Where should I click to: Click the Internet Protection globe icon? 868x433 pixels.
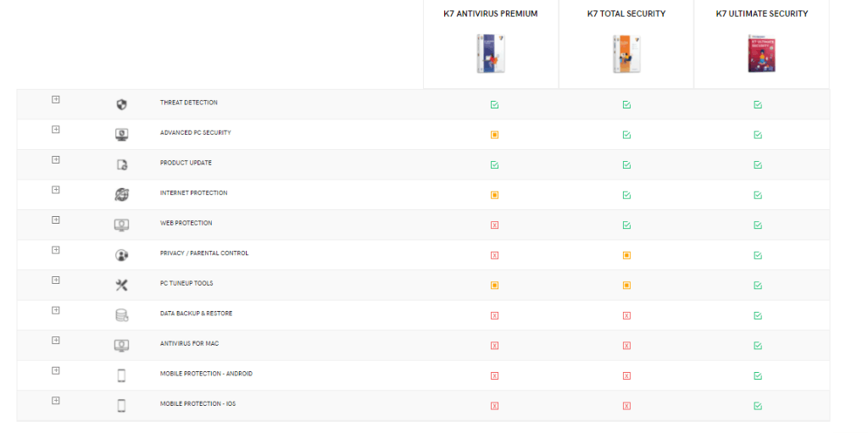(x=121, y=195)
